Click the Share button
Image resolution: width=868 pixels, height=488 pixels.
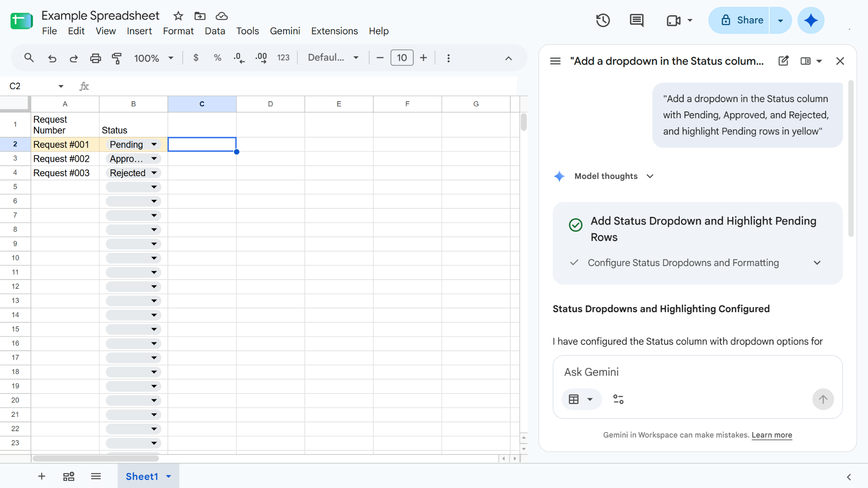740,20
